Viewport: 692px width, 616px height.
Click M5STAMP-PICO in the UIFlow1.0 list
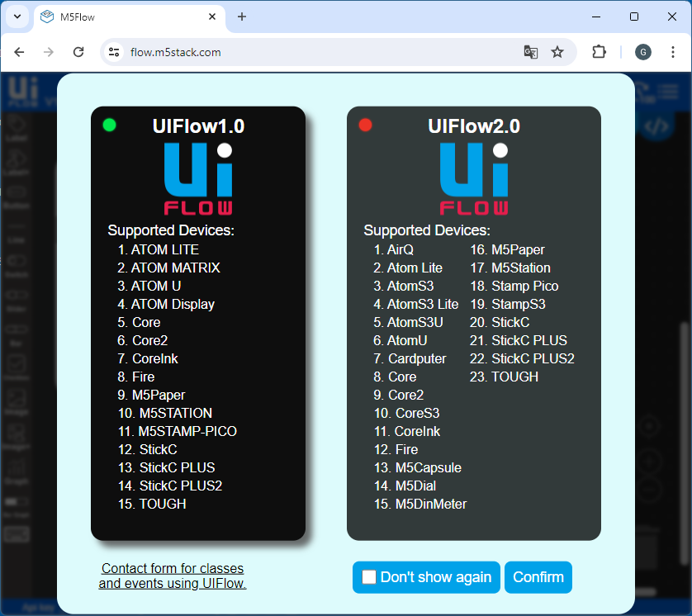click(187, 431)
